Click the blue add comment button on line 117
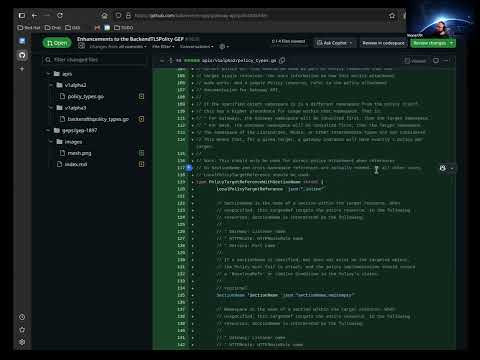 189,168
